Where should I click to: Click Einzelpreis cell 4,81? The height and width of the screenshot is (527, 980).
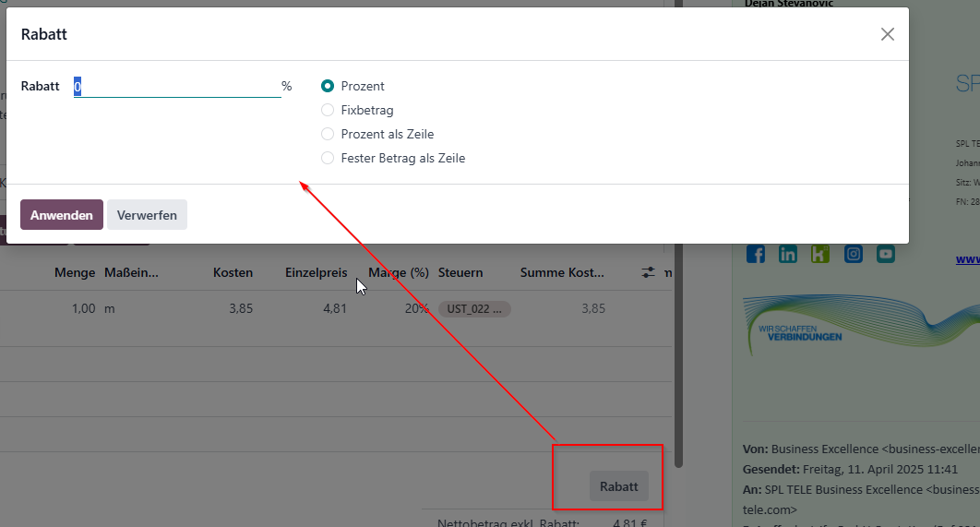pos(334,309)
